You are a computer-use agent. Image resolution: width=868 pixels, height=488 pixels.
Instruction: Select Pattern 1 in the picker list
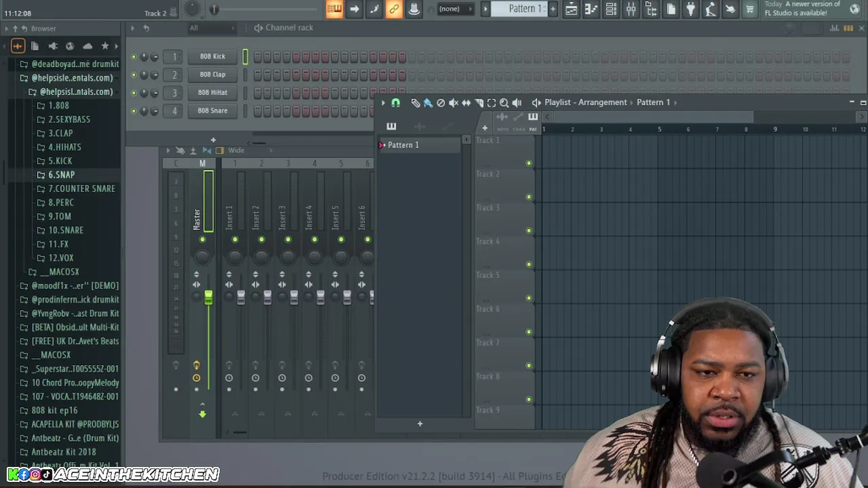pos(420,145)
